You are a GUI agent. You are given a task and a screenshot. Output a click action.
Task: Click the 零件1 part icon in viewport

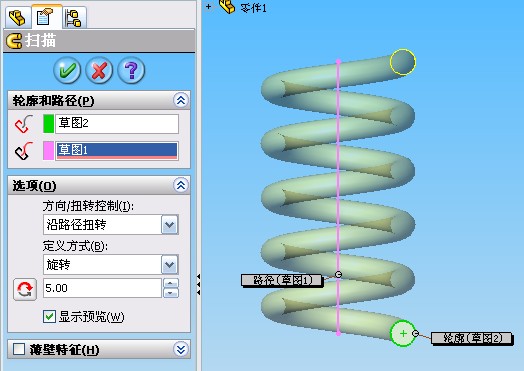point(227,6)
